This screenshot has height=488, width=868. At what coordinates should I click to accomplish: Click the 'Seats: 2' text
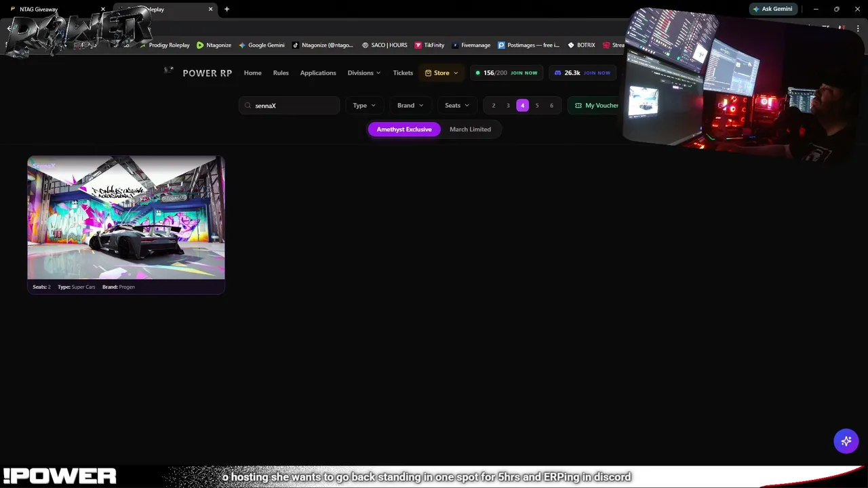(x=41, y=287)
